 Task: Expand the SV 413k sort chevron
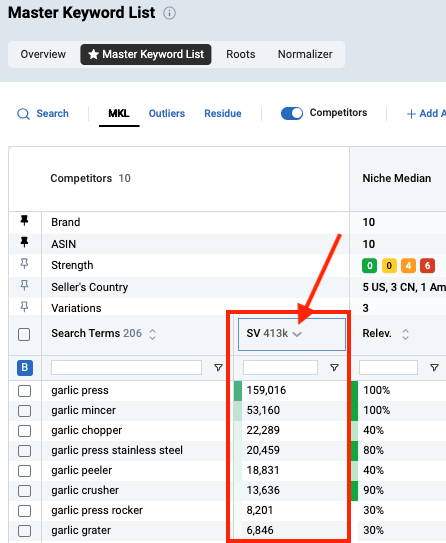[x=297, y=334]
